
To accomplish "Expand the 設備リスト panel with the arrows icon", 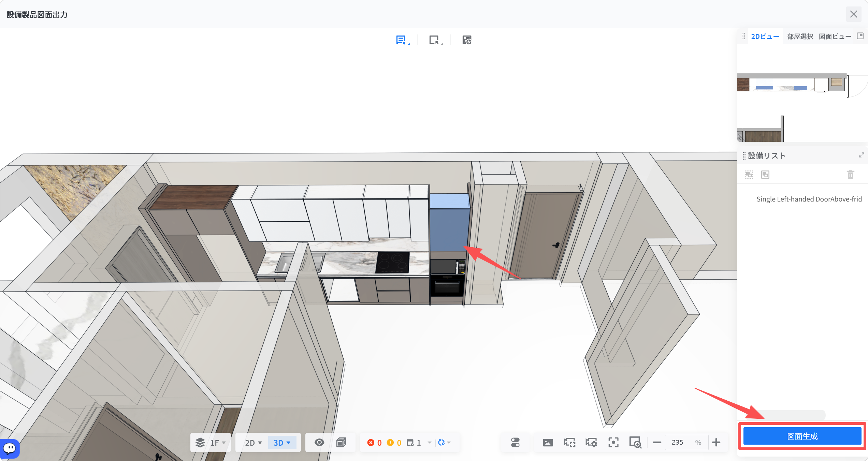I will (x=862, y=155).
